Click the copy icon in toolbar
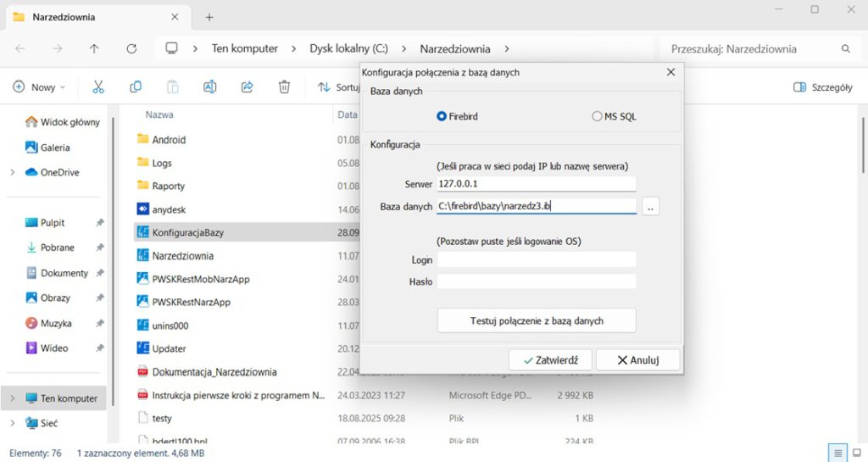The height and width of the screenshot is (462, 868). (136, 86)
